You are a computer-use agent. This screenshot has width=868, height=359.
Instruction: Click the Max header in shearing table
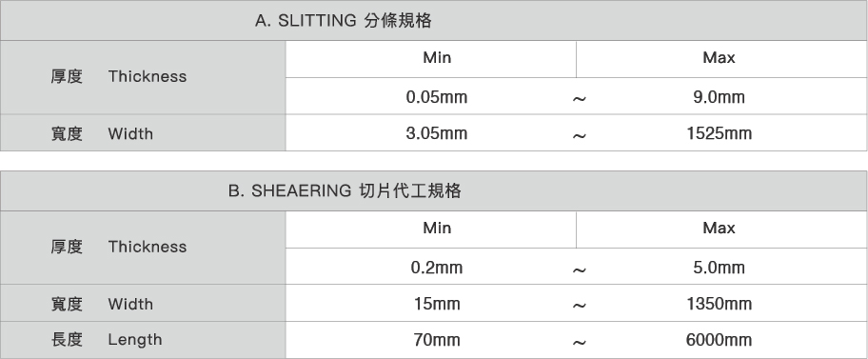719,229
